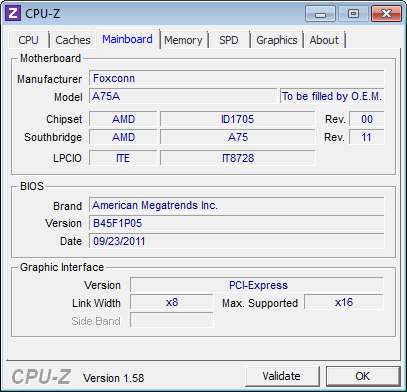Click the OK button
The image size is (407, 392).
click(x=362, y=376)
